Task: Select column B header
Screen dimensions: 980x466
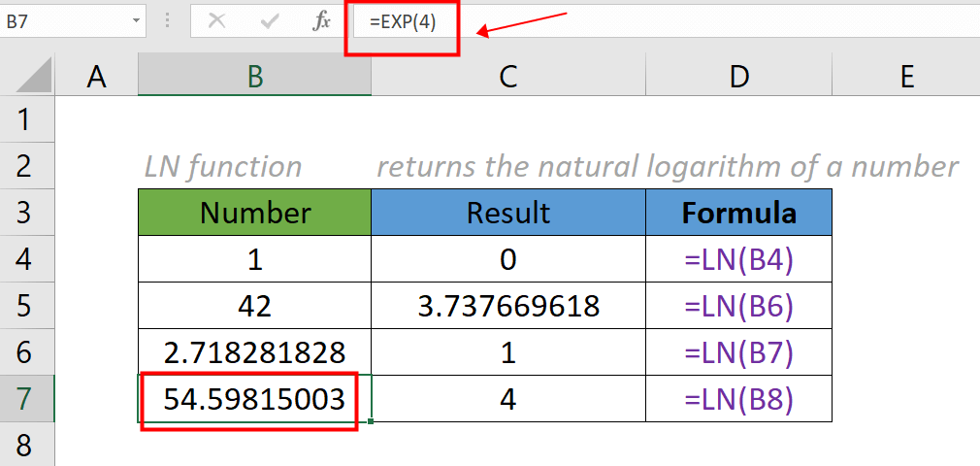Action: 254,77
